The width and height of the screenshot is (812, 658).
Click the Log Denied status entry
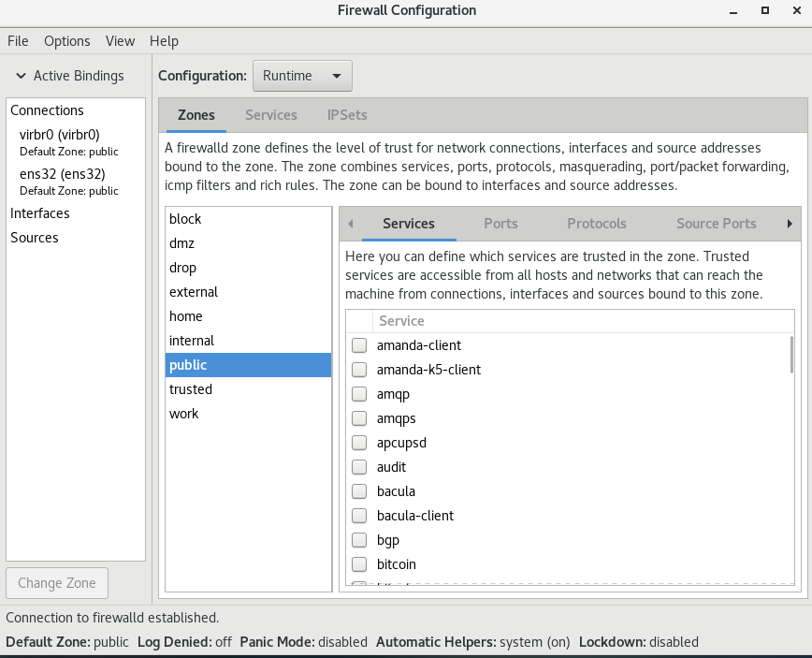[184, 642]
